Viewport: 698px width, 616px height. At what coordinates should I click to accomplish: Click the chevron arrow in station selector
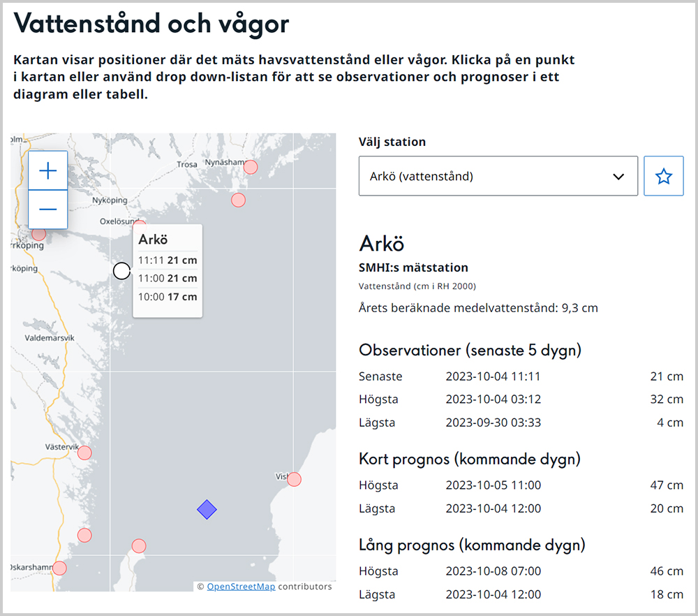pos(618,177)
